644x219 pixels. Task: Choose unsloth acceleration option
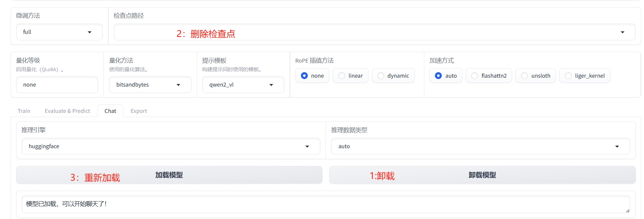pyautogui.click(x=524, y=76)
